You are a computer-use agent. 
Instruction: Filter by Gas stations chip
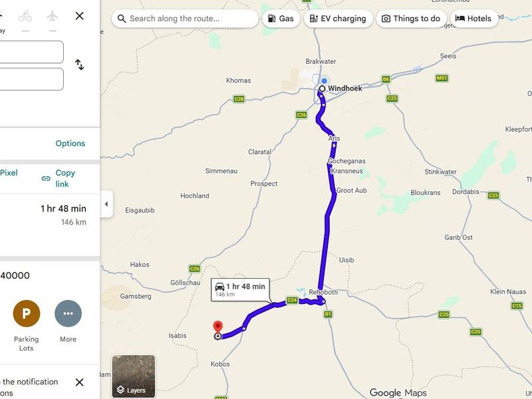click(x=281, y=19)
